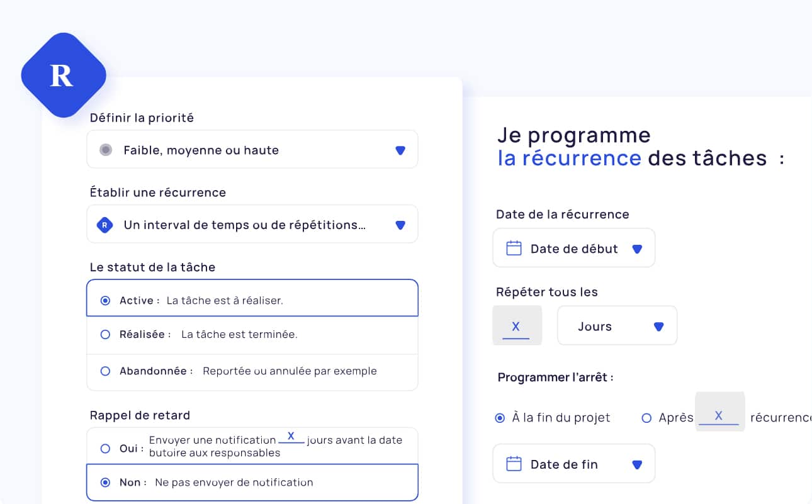Click the small R recurrence diamond icon
This screenshot has height=504, width=812.
104,225
